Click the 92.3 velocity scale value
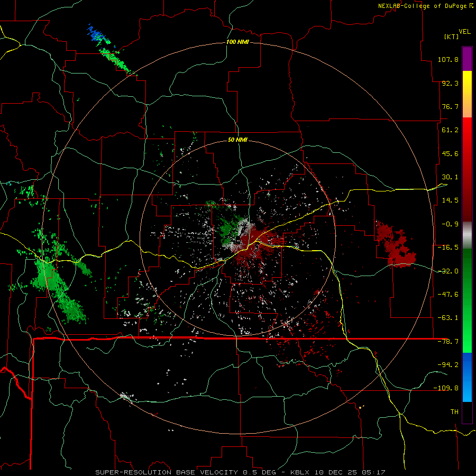This screenshot has height=476, width=476. (450, 83)
